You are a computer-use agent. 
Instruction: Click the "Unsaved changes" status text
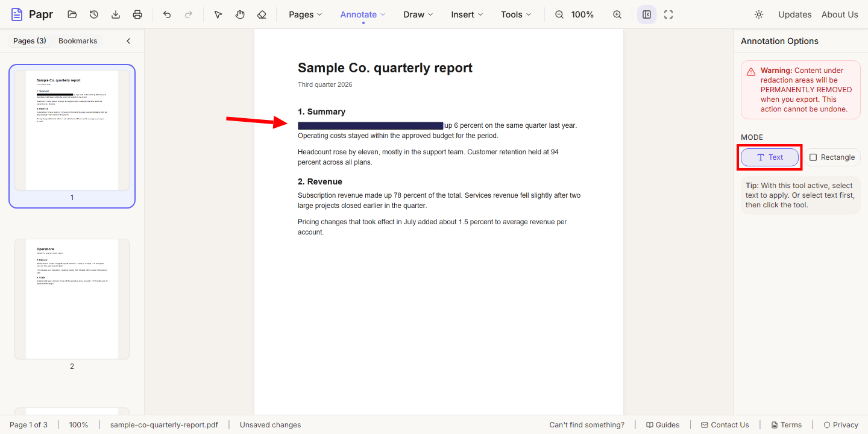point(270,425)
